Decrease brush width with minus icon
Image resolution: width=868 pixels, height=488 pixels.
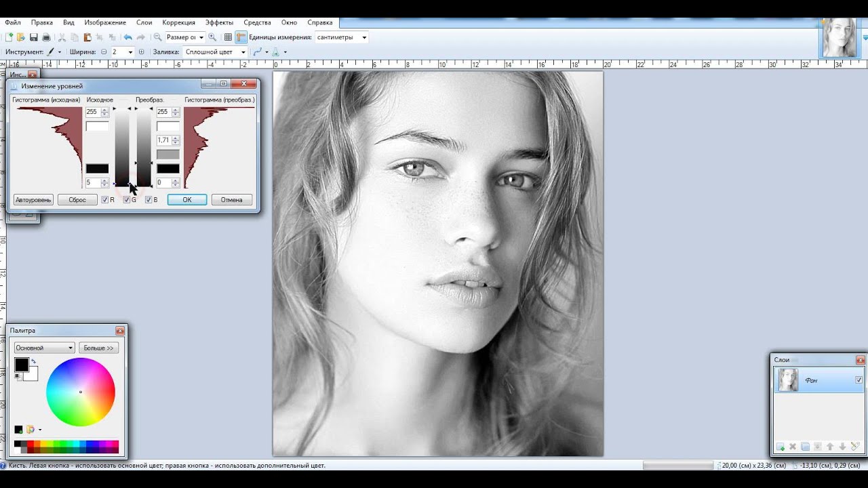coord(104,52)
